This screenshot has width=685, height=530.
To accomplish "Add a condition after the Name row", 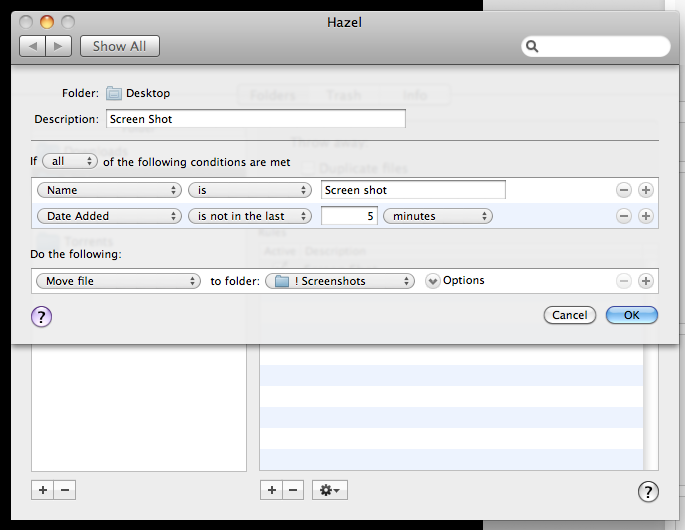I will click(646, 190).
